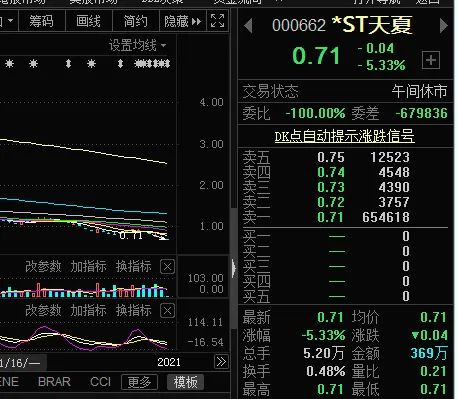This screenshot has width=458, height=399.
Task: Click the stock code 000662
Action: pyautogui.click(x=299, y=25)
